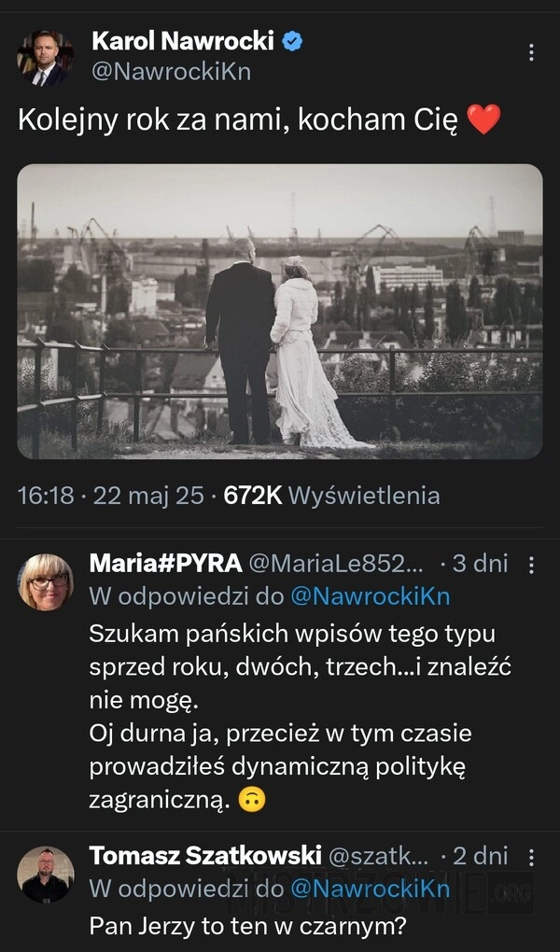Click the blue verified badge beside Karol Nawrocki
The height and width of the screenshot is (952, 560).
pos(292,41)
